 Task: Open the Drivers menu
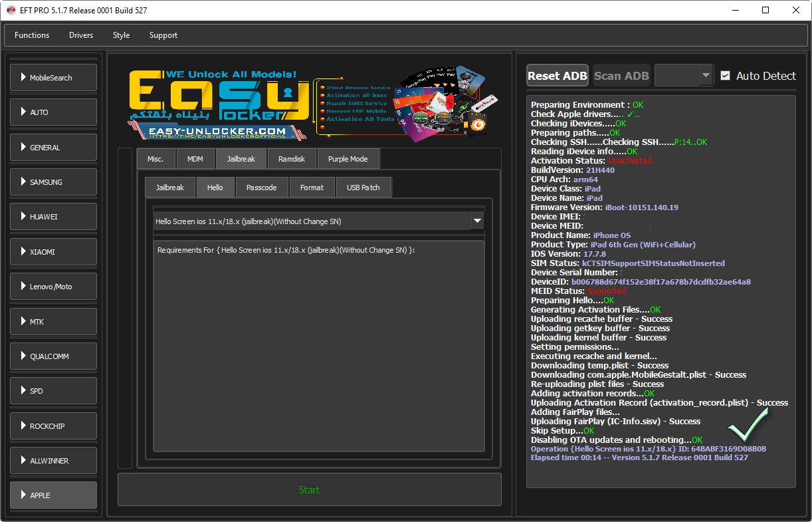[81, 35]
